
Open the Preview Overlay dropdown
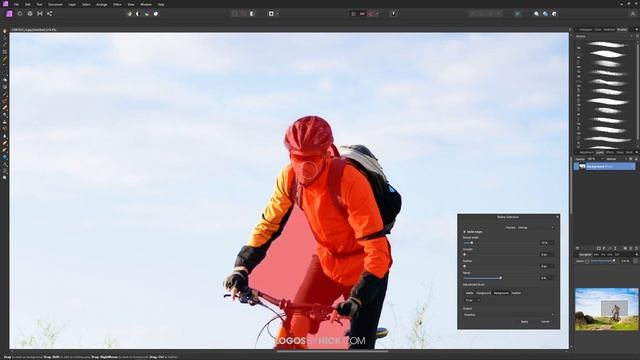coord(536,227)
